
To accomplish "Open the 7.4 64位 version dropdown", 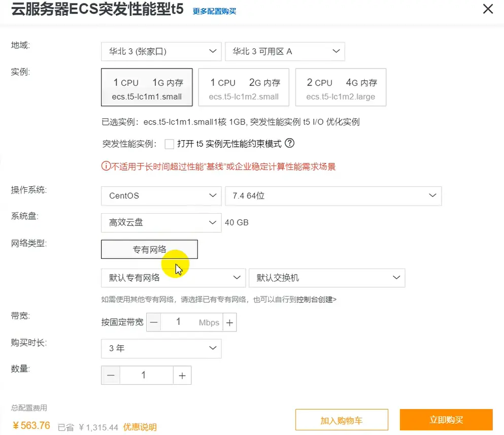I will pos(333,196).
